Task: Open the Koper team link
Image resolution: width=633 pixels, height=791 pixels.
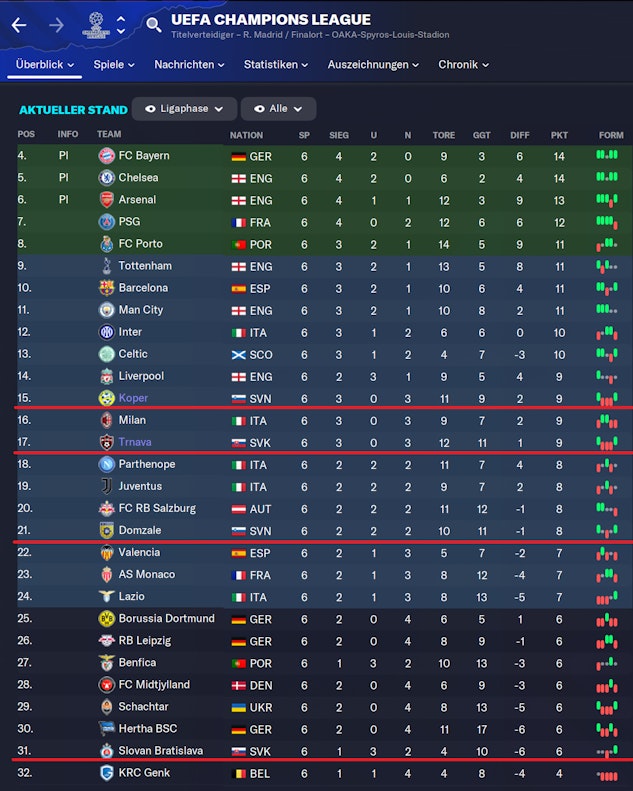Action: (133, 398)
